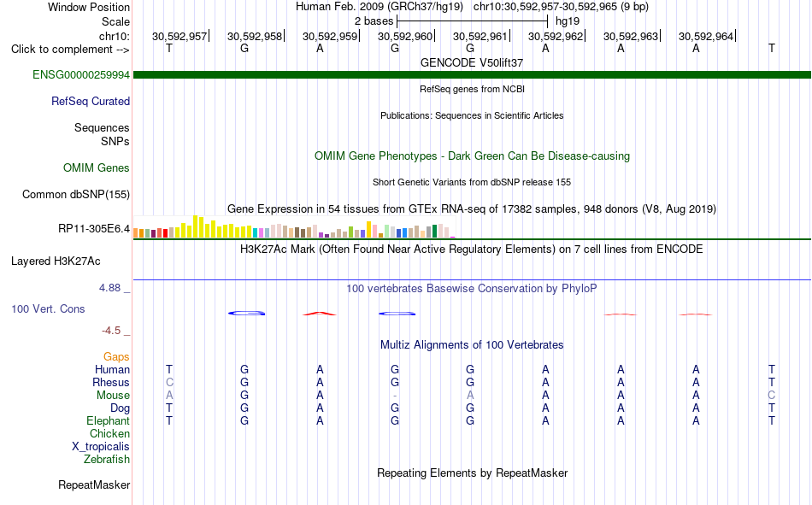
Task: Click the GTEx tissue expression bar chart
Action: pyautogui.click(x=294, y=226)
